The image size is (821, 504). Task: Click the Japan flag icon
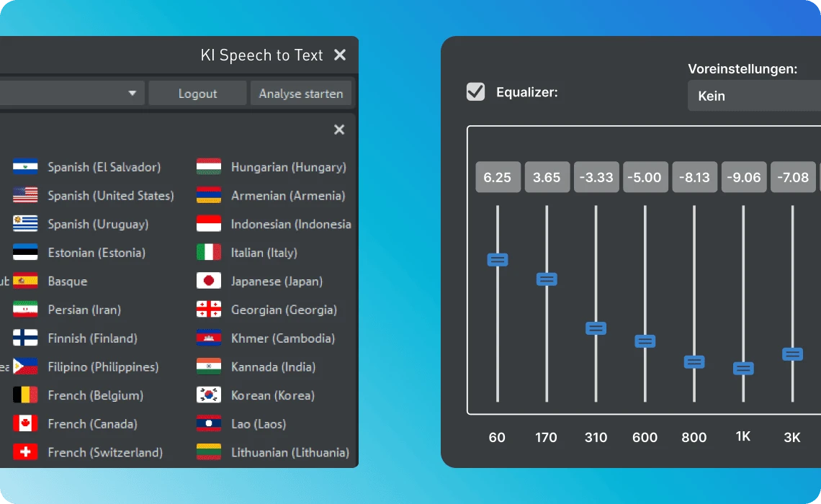pos(208,282)
